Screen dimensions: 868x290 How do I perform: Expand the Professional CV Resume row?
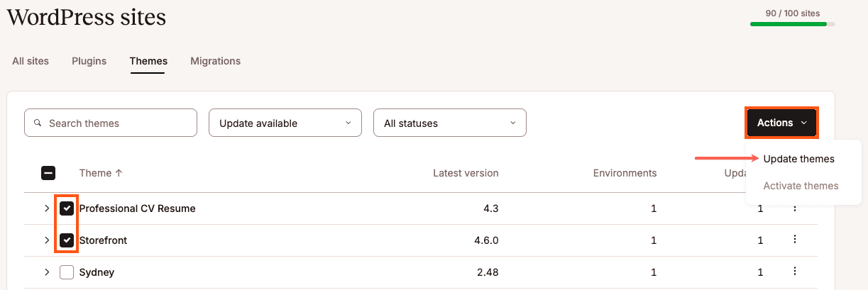point(47,208)
